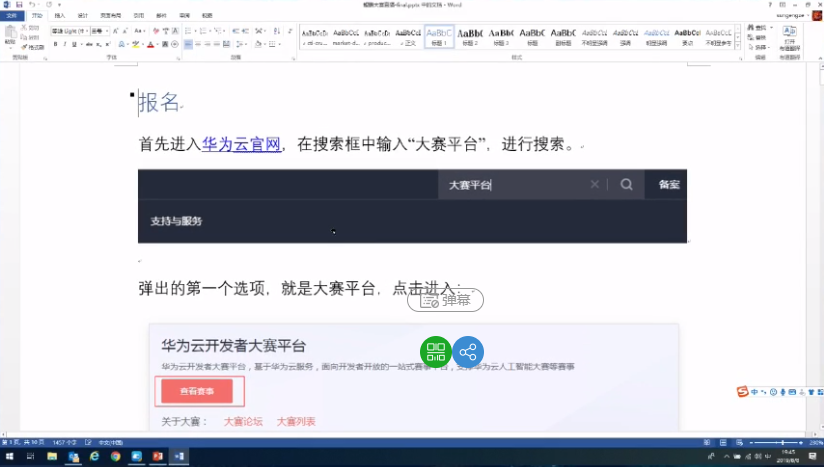Toggle align left paragraph button

click(x=188, y=44)
